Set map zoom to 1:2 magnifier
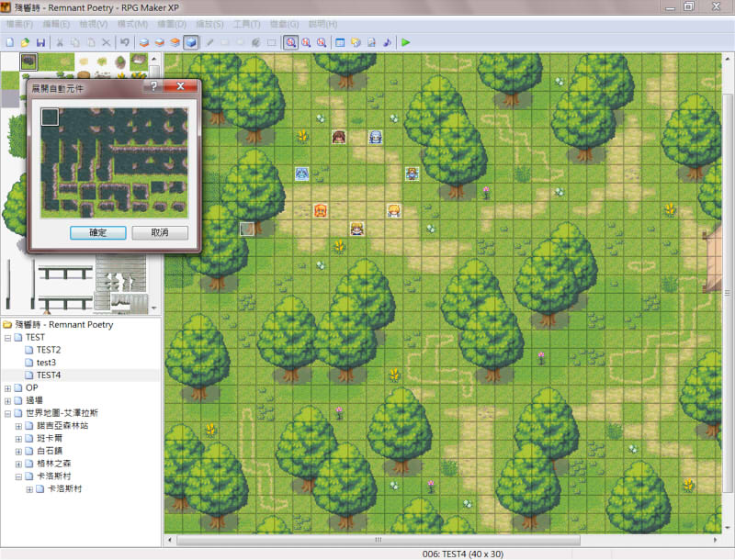Image resolution: width=735 pixels, height=560 pixels. (306, 42)
